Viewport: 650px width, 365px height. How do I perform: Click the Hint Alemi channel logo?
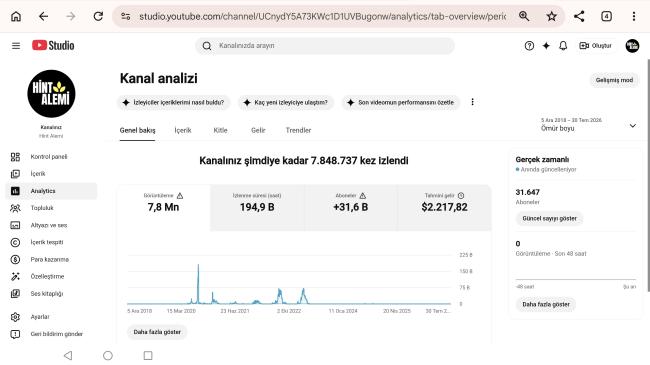pos(51,94)
